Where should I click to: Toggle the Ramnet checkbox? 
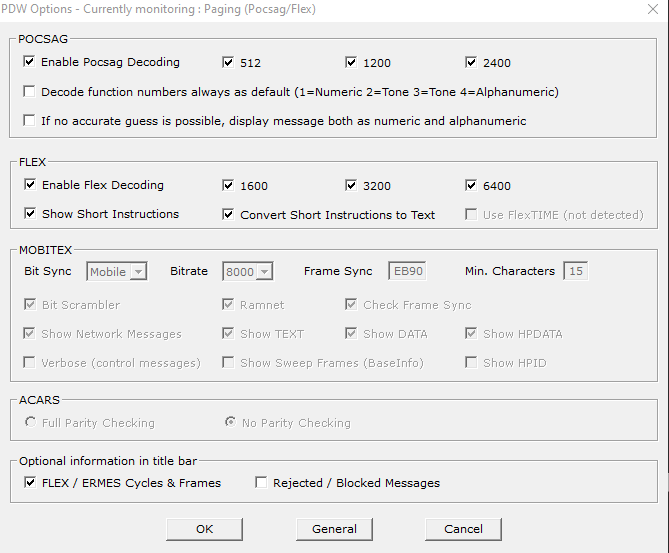pyautogui.click(x=228, y=304)
